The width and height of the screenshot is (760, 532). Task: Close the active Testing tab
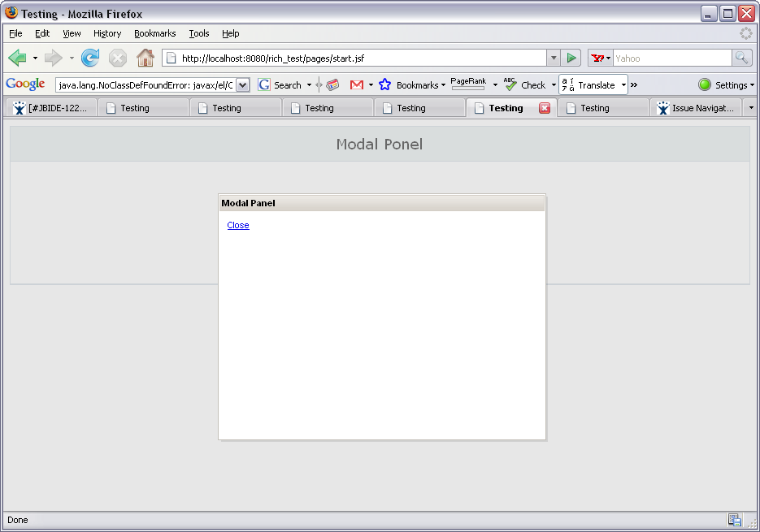pos(545,108)
